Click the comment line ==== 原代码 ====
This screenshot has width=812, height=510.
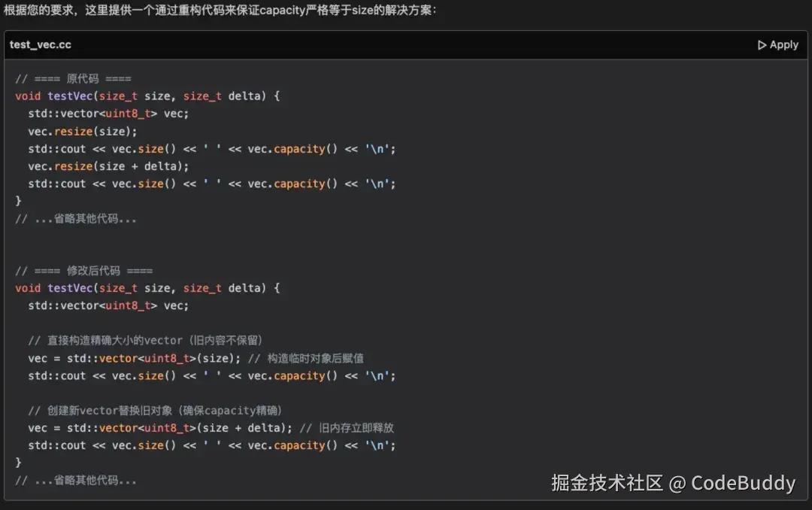[72, 78]
